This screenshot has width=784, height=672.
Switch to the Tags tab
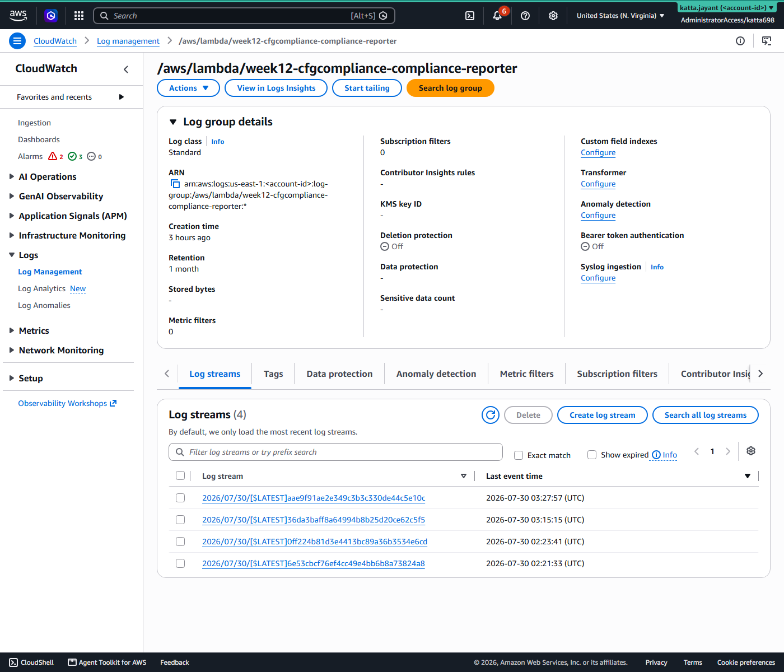pyautogui.click(x=273, y=374)
